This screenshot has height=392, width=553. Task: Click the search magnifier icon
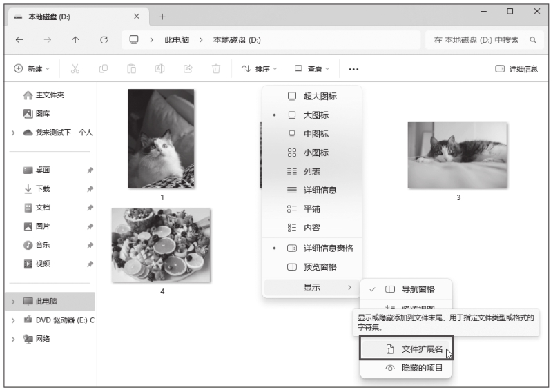pyautogui.click(x=533, y=40)
